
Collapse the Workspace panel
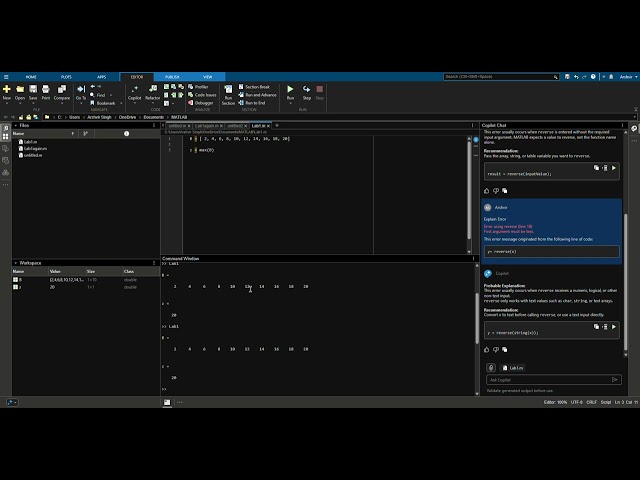(x=16, y=263)
